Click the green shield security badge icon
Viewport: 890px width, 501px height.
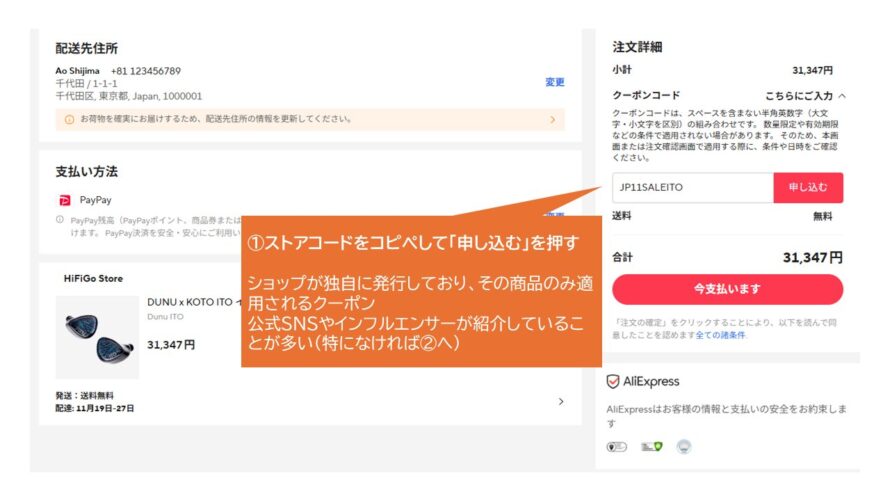[x=652, y=447]
